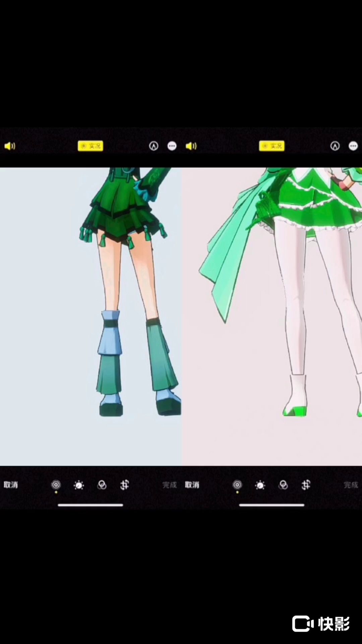Mute sound on the right photo
362x644 pixels.
[x=191, y=146]
